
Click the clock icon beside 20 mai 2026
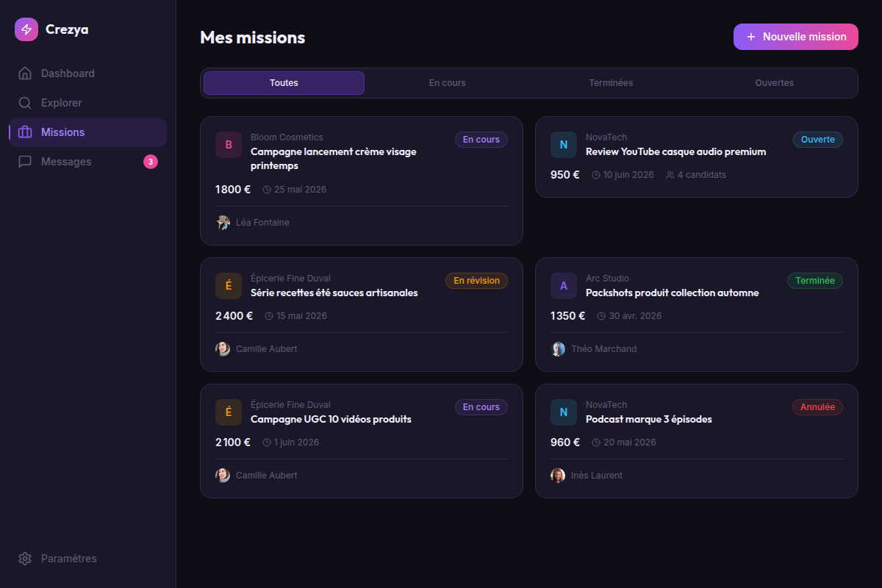point(596,442)
